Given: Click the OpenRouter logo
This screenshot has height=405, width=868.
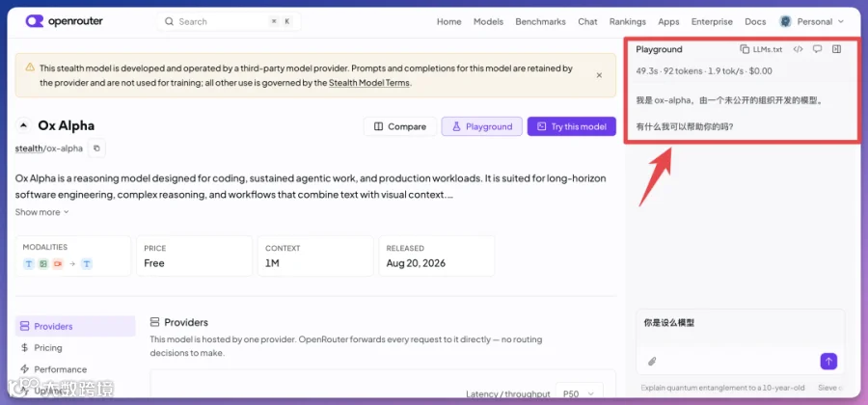Looking at the screenshot, I should (65, 21).
